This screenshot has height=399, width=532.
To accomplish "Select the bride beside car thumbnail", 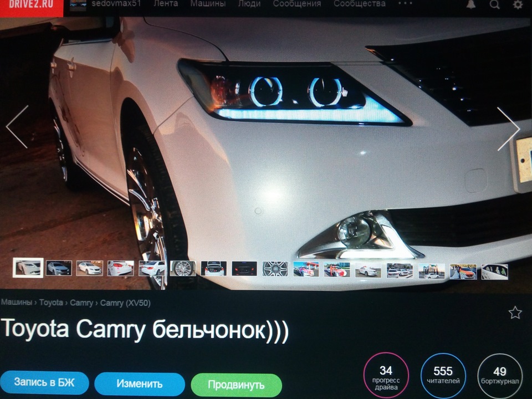I will (463, 272).
